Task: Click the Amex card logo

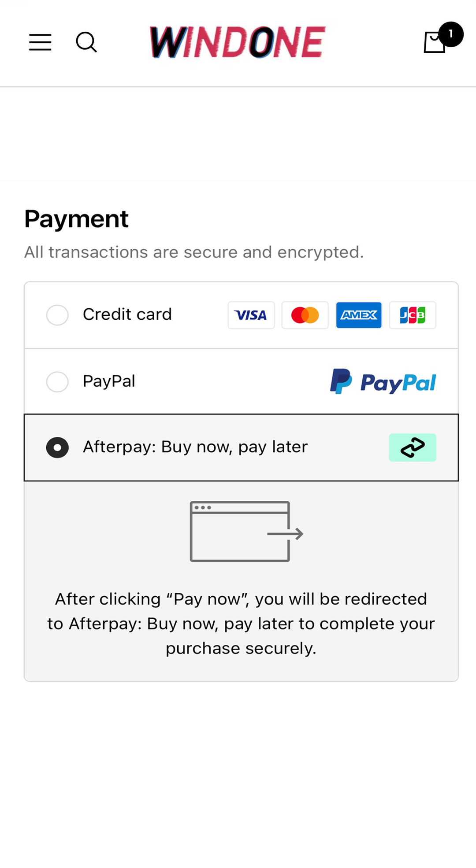Action: pyautogui.click(x=359, y=315)
